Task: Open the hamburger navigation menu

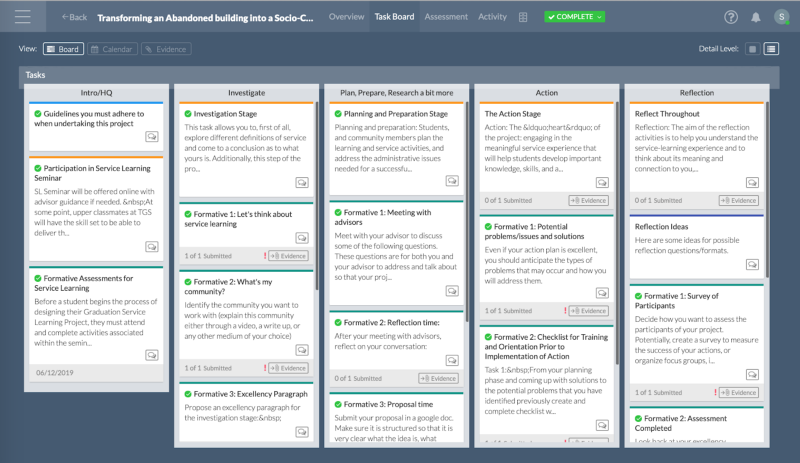Action: click(x=23, y=17)
